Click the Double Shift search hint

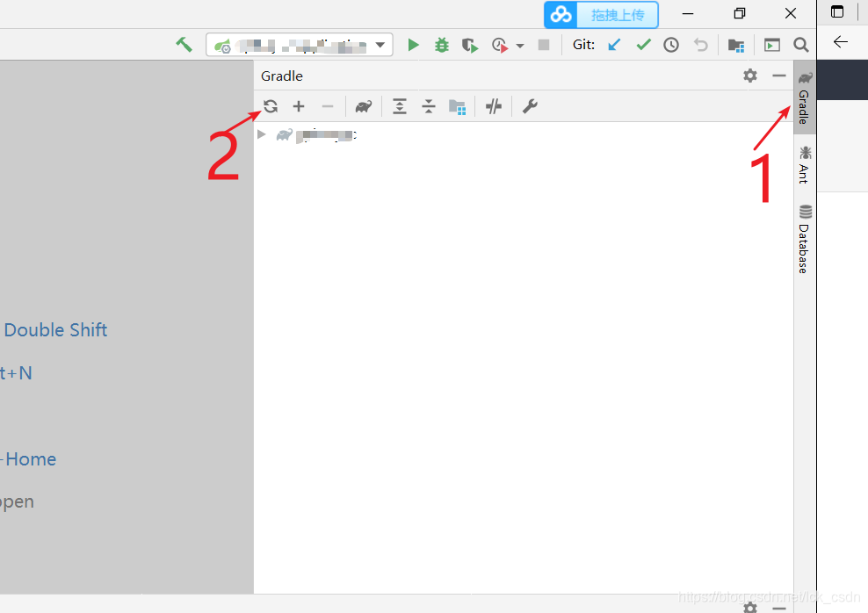[55, 329]
